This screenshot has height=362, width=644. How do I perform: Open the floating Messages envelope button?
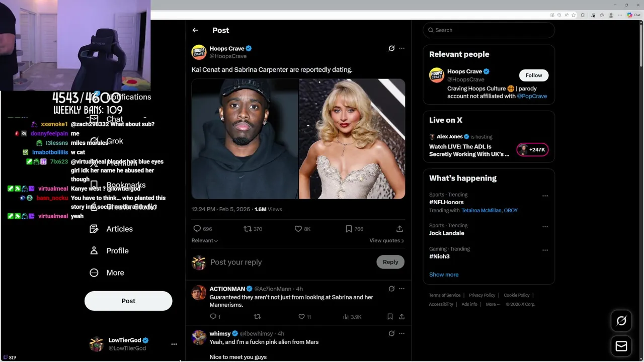[621, 346]
